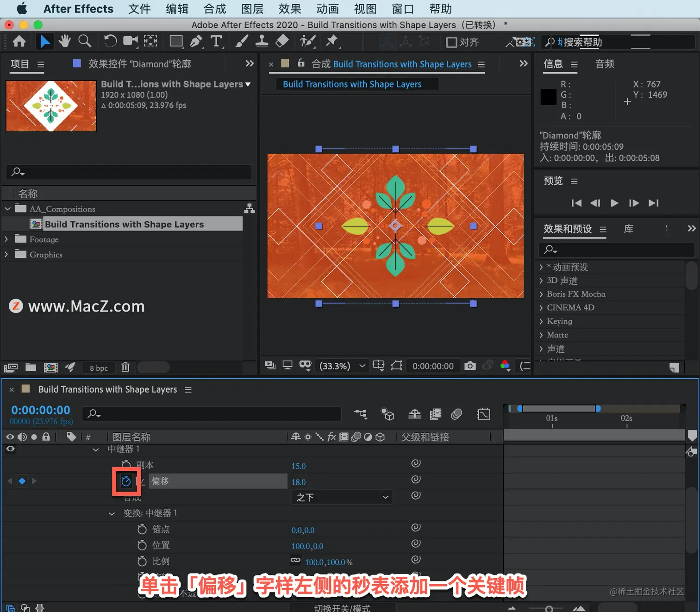700x612 pixels.
Task: Select the Home icon in toolbar
Action: coord(19,42)
